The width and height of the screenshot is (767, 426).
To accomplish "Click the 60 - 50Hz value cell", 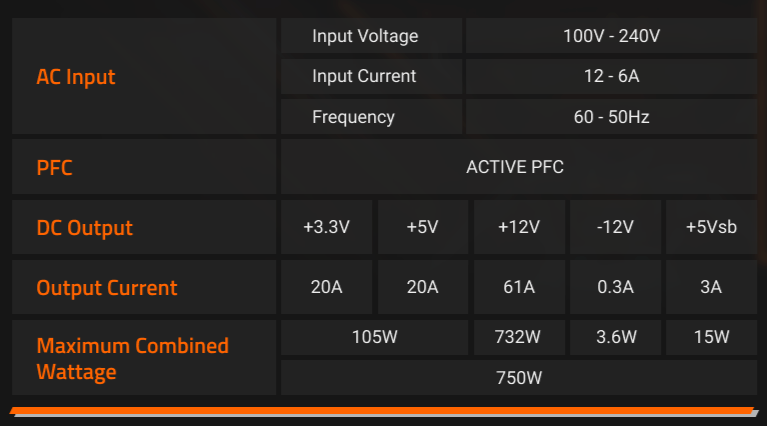I will tap(611, 117).
